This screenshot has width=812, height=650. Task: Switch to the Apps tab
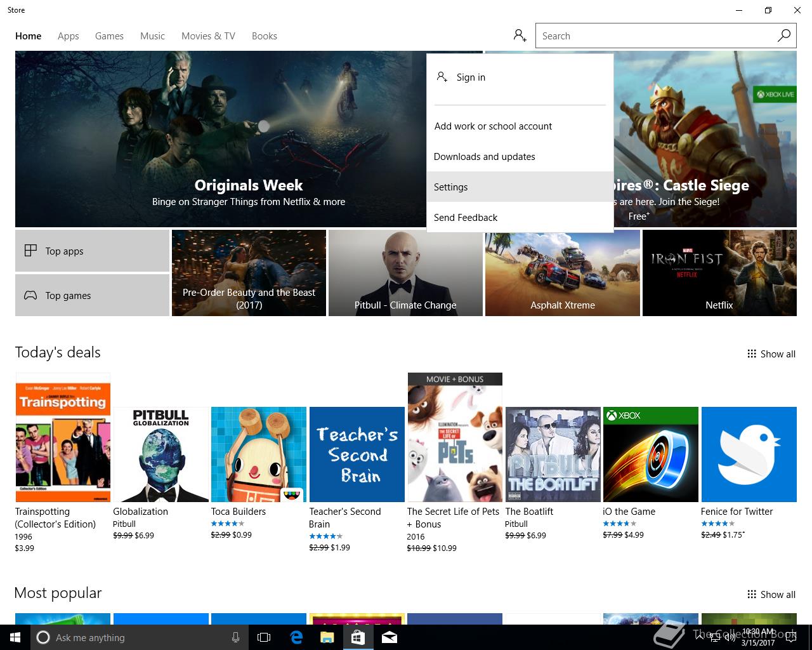pyautogui.click(x=69, y=36)
